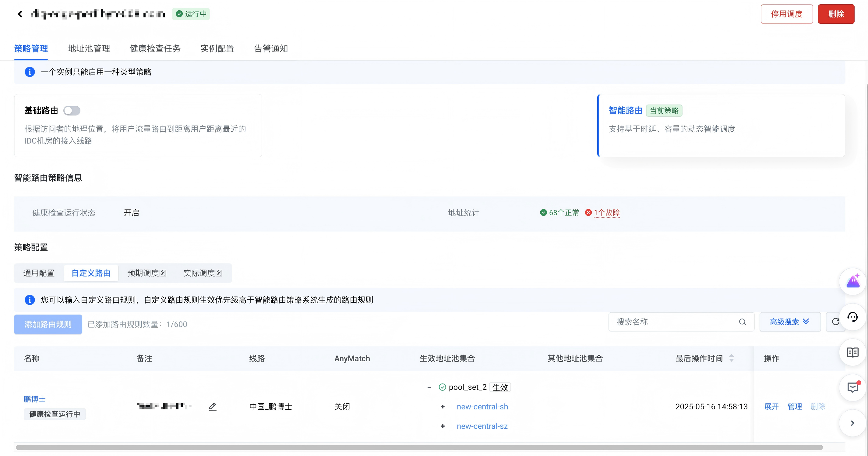The height and width of the screenshot is (456, 868).
Task: Click the search magnifier icon
Action: 742,322
